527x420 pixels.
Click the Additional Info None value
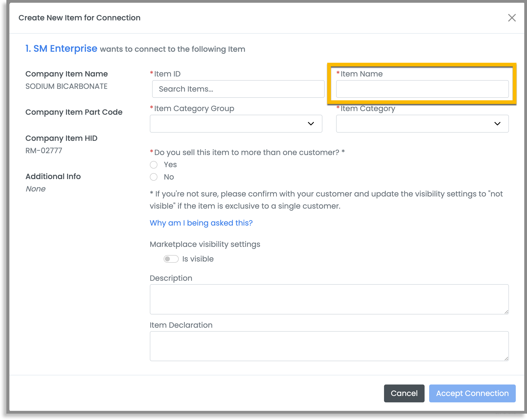(x=36, y=189)
